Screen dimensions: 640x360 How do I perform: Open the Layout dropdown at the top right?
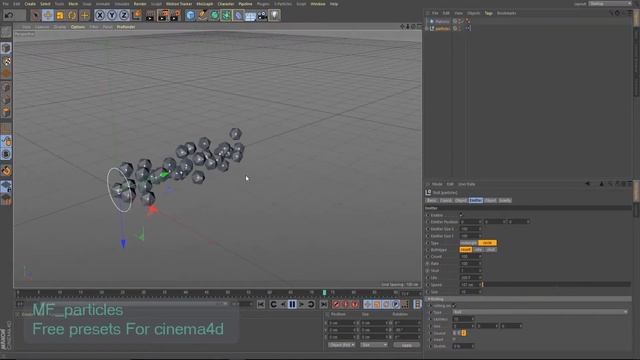[610, 4]
